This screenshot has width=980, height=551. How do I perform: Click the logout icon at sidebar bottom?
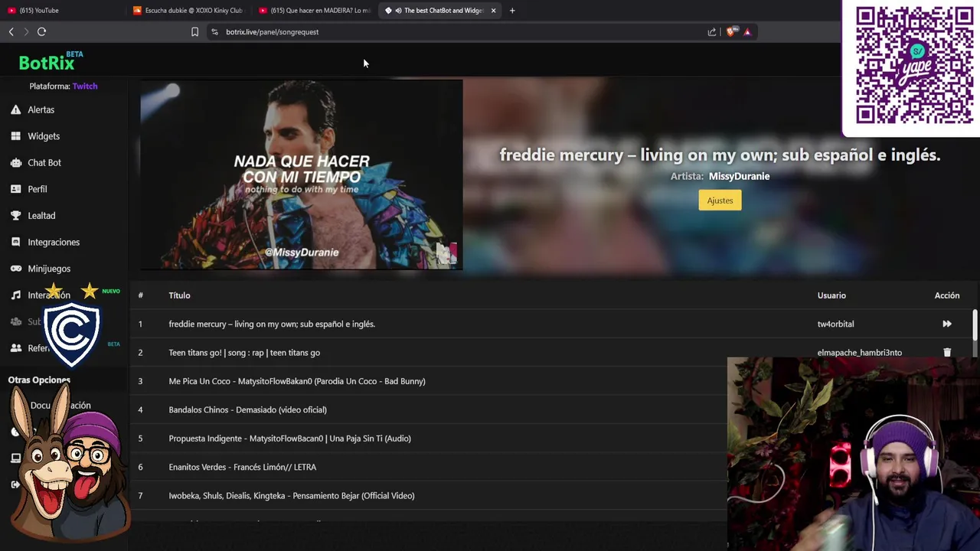[x=15, y=484]
